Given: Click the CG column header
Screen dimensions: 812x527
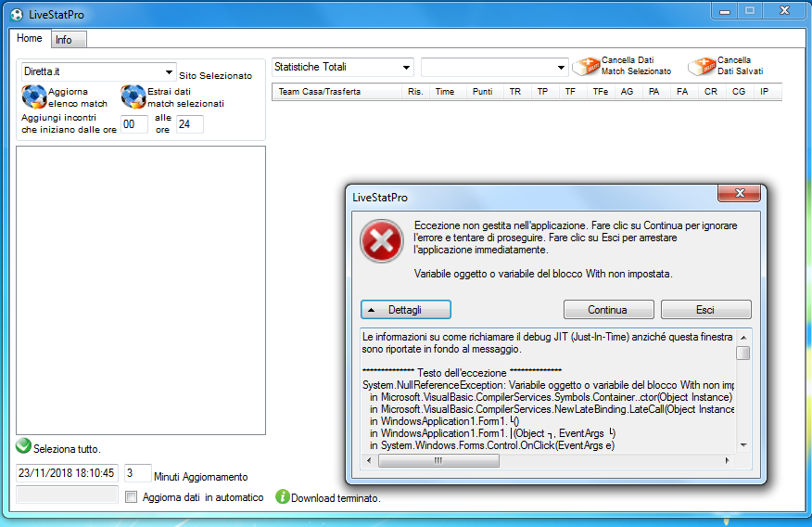Looking at the screenshot, I should click(739, 92).
